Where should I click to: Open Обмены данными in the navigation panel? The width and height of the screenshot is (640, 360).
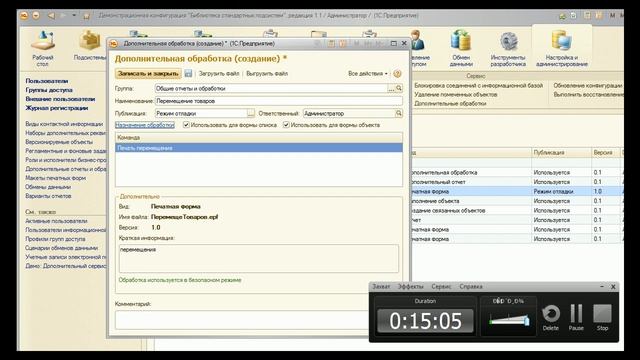(x=48, y=187)
